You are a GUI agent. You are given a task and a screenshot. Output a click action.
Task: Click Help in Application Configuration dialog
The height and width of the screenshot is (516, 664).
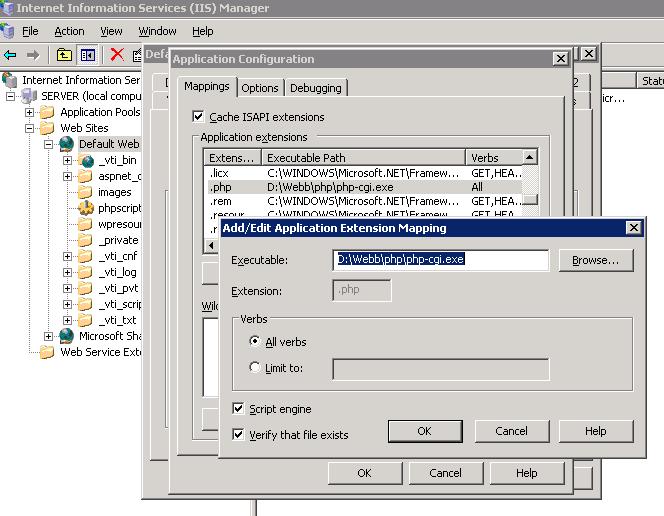[527, 473]
